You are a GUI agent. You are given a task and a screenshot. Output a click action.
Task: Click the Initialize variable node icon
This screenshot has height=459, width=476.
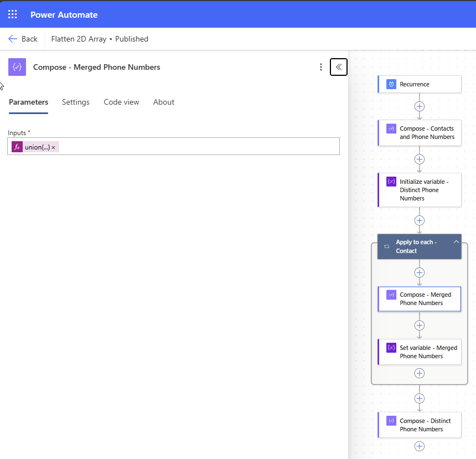391,182
